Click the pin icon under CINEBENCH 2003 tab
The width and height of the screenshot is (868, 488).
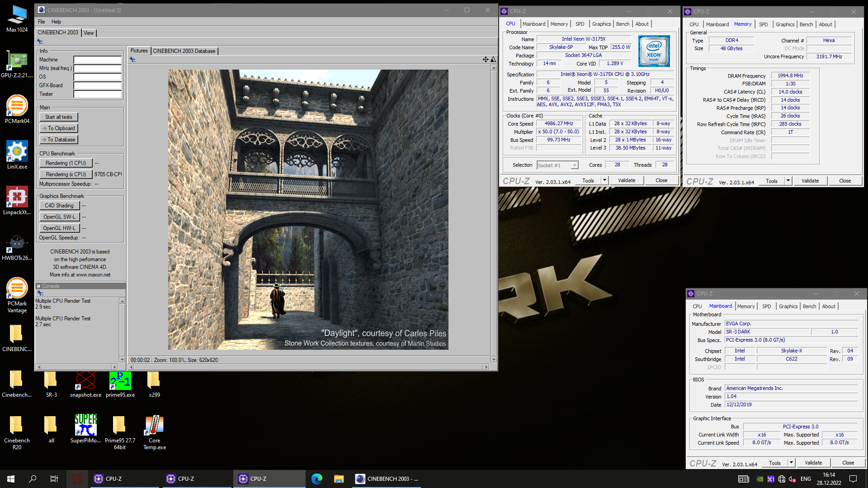point(40,42)
